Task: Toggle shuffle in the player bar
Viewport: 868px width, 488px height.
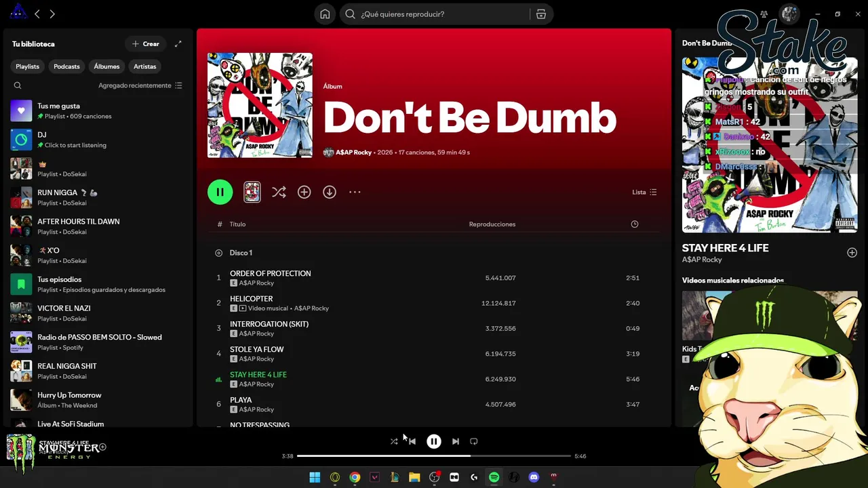Action: (394, 441)
